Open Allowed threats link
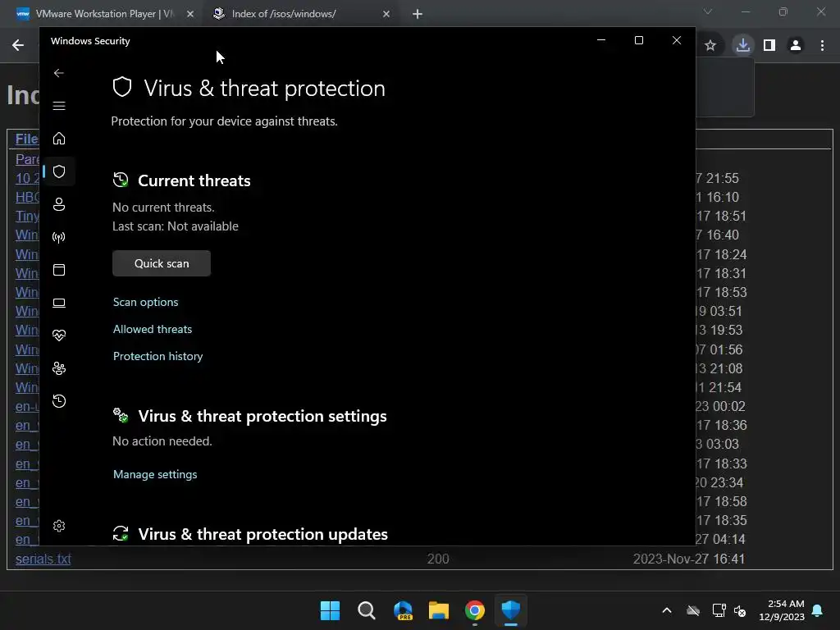This screenshot has height=630, width=840. click(153, 329)
